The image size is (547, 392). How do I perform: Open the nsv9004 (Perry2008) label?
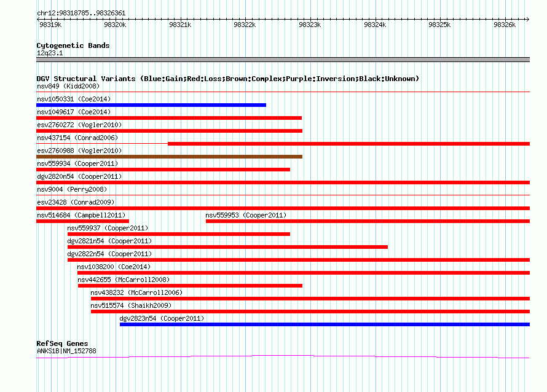click(x=72, y=189)
